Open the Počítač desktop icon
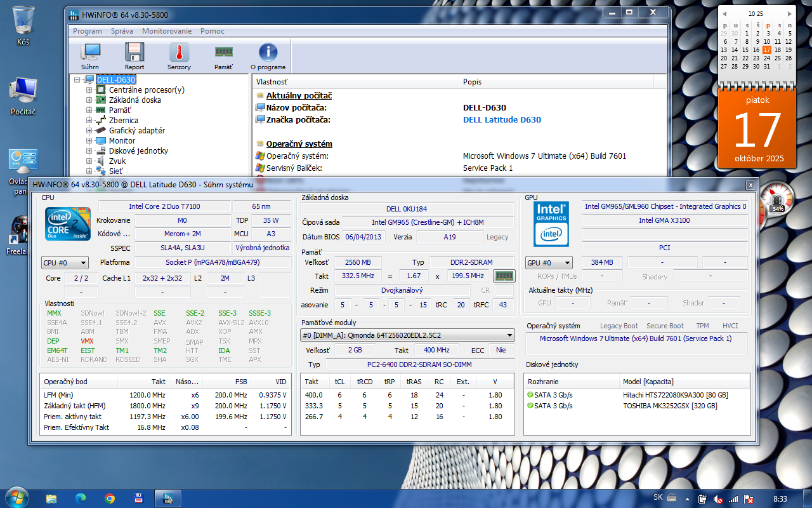 pos(23,96)
